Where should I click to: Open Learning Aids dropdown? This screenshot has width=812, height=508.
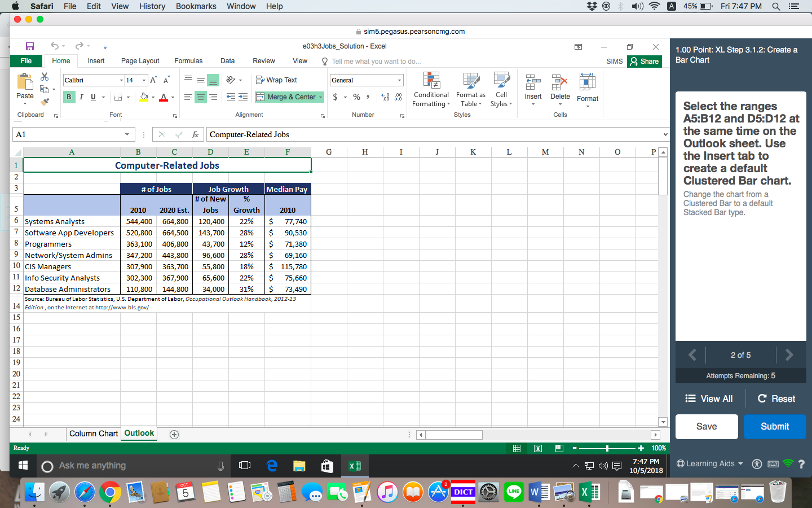click(x=709, y=463)
